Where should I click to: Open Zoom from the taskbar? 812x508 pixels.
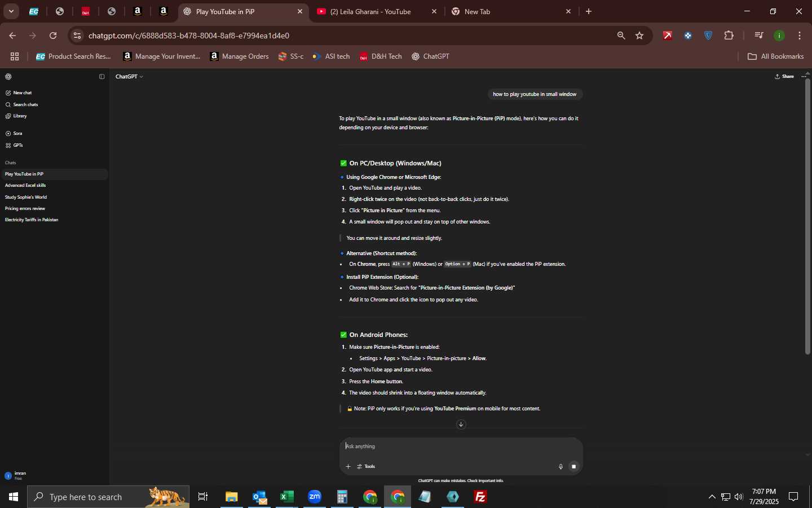coord(315,497)
